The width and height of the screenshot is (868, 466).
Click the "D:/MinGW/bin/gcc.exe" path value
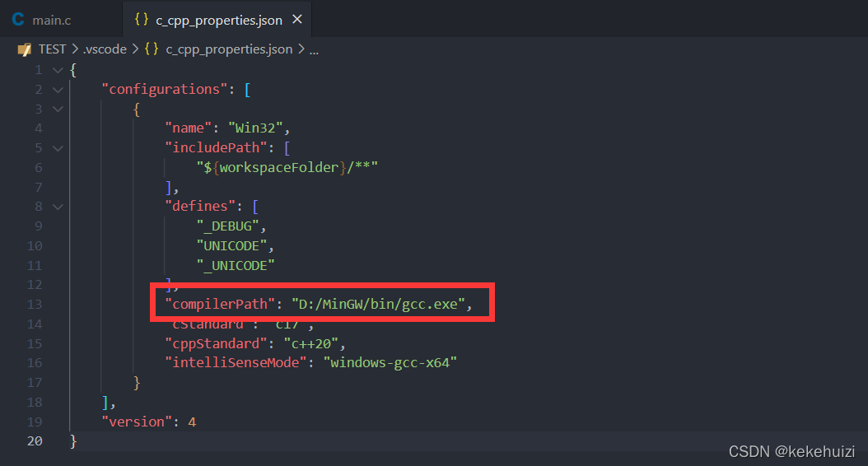point(378,304)
